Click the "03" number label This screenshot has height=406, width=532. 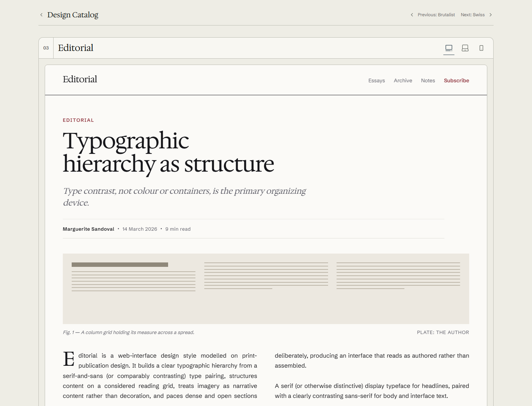pos(46,48)
